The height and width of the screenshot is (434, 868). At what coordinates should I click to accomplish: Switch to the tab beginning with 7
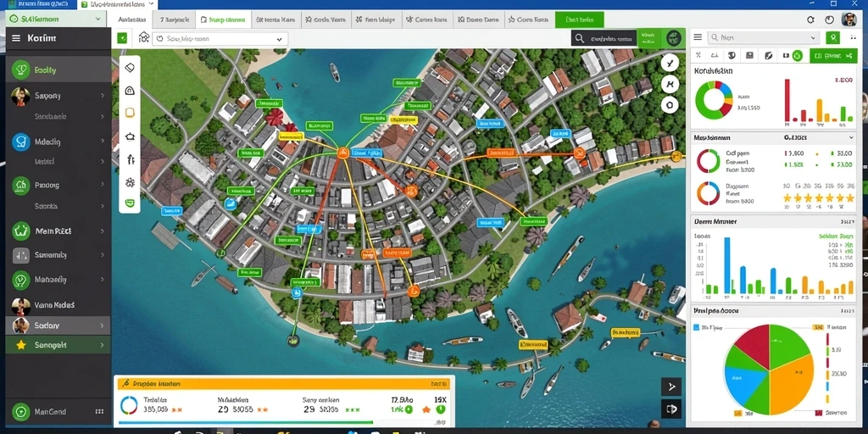coord(173,20)
